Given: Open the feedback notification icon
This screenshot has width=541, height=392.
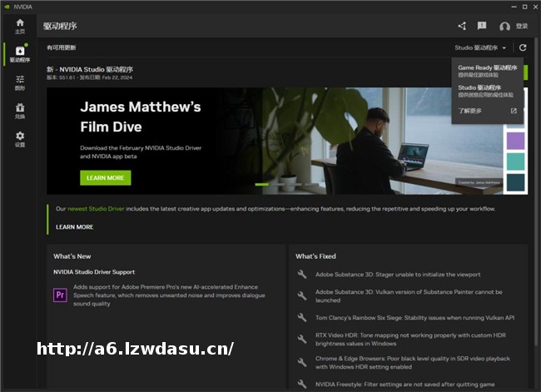Looking at the screenshot, I should pos(482,27).
